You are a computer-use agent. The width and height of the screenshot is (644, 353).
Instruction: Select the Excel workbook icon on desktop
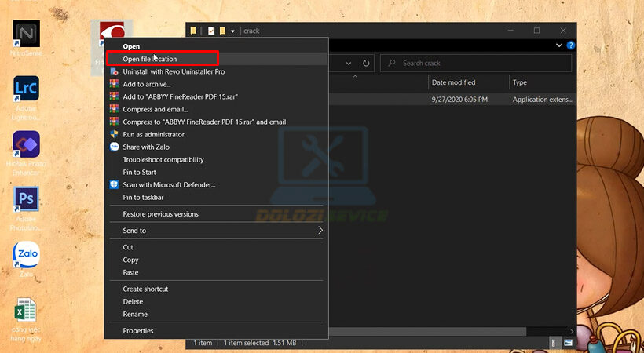26,311
